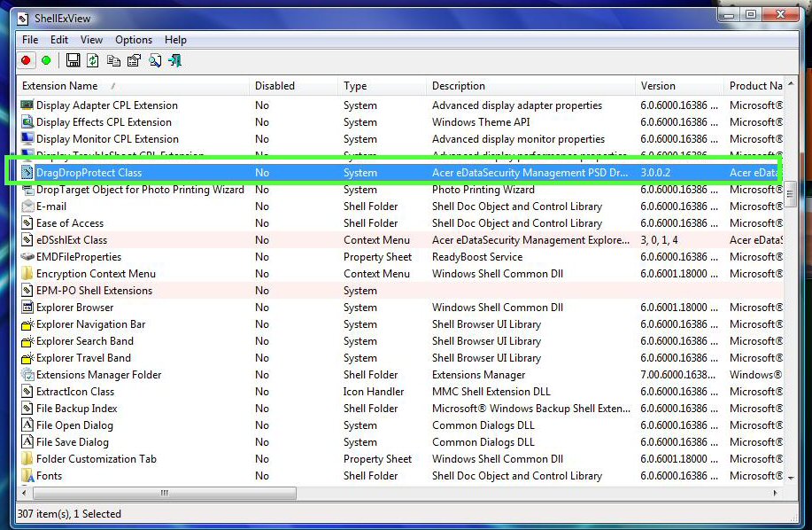The width and height of the screenshot is (812, 530).
Task: Click the Refresh toolbar icon
Action: [x=93, y=60]
